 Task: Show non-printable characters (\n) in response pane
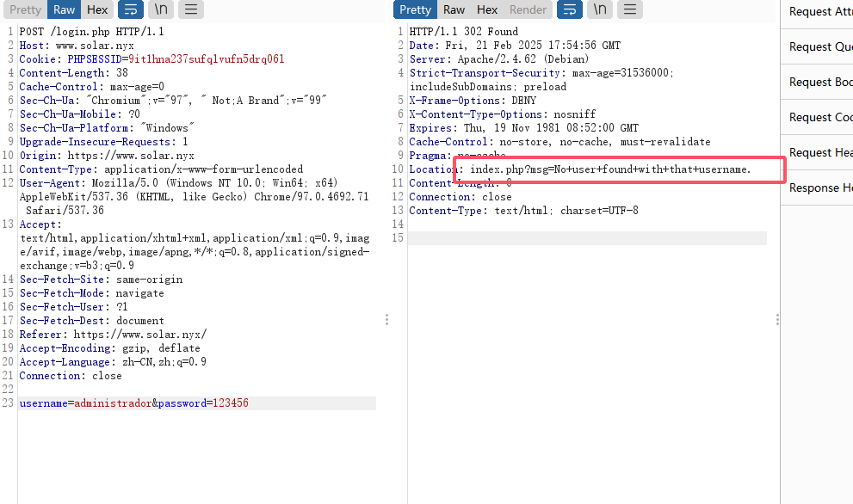coord(600,10)
